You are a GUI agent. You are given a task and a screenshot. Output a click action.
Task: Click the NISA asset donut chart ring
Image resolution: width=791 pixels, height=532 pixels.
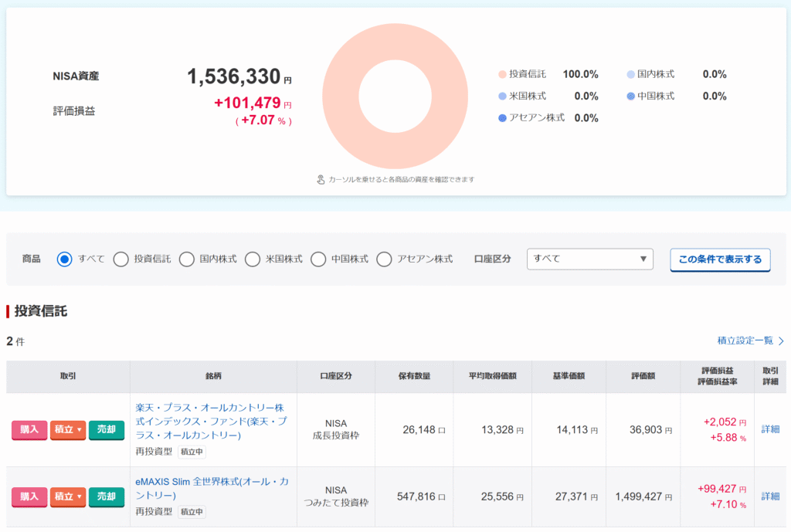[341, 96]
